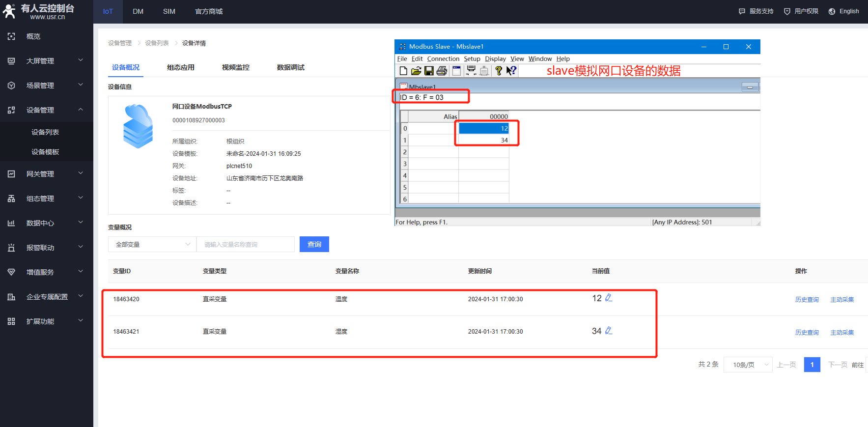The image size is (868, 427).
Task: Open the 概览 overview sidebar icon
Action: pyautogui.click(x=11, y=36)
